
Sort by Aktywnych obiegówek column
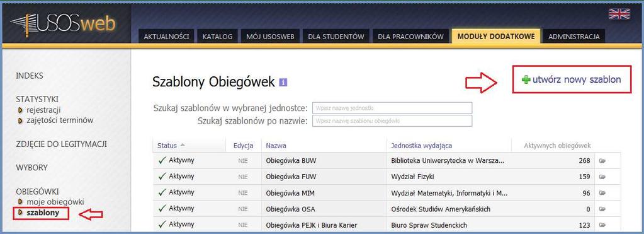[557, 146]
